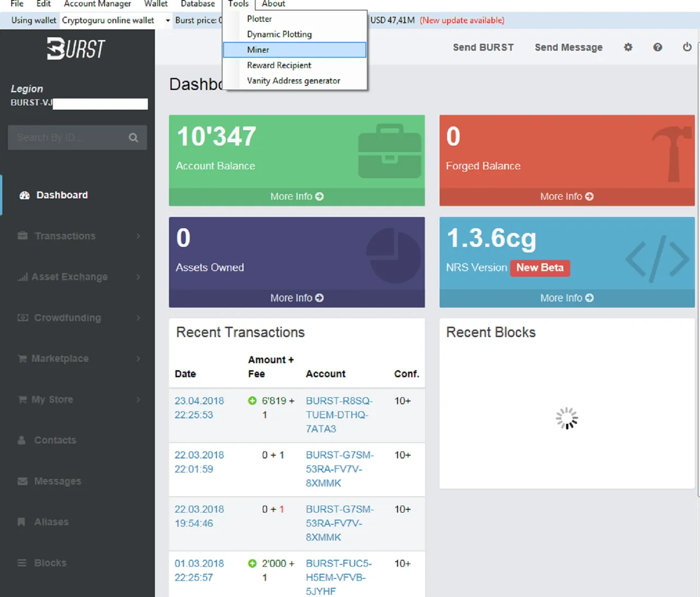Click the Transactions sidebar icon
The width and height of the screenshot is (700, 597).
[x=22, y=236]
